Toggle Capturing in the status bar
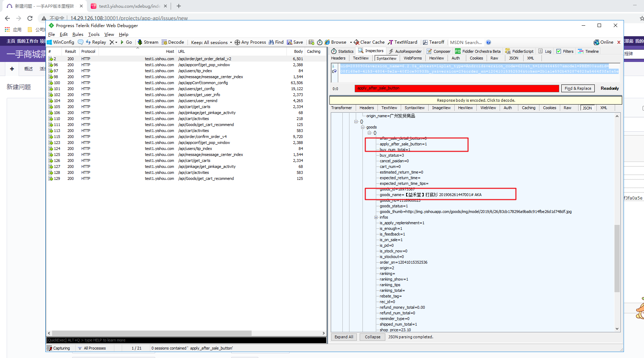The height and width of the screenshot is (358, 644). [x=58, y=348]
